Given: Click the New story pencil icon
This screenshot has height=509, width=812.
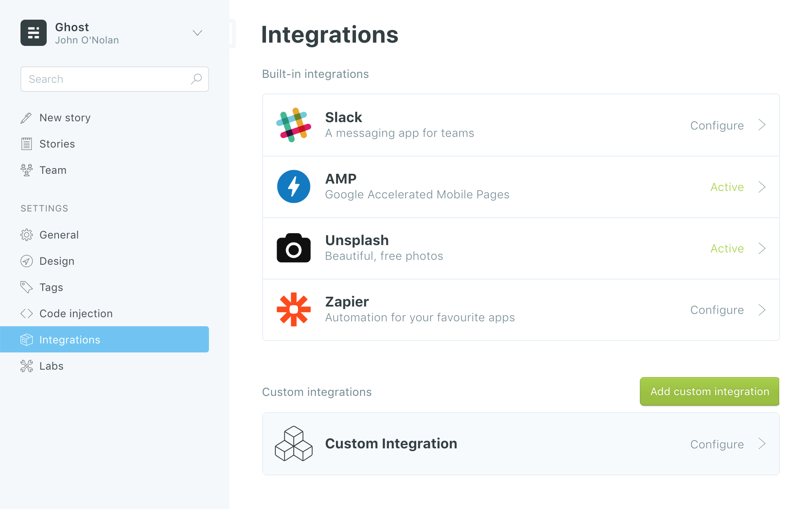Looking at the screenshot, I should coord(26,118).
